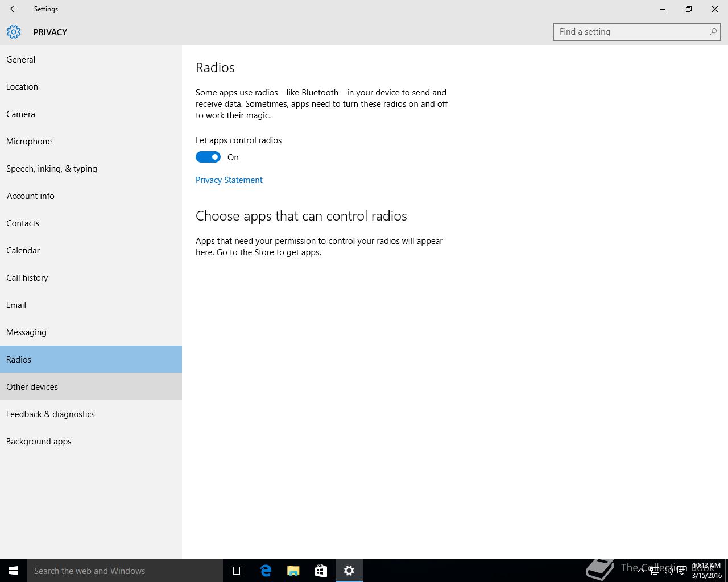Open the Windows Start menu
This screenshot has width=728, height=582.
click(x=14, y=571)
